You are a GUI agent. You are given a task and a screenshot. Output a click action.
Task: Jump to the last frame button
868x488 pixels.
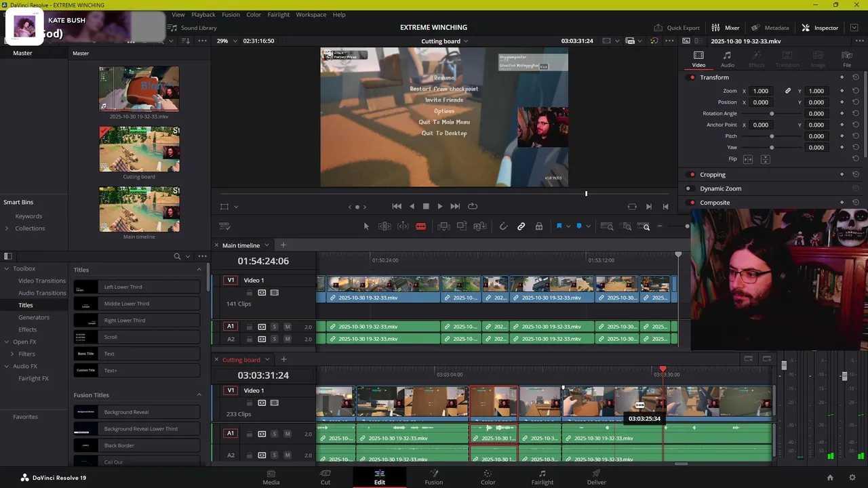point(455,206)
